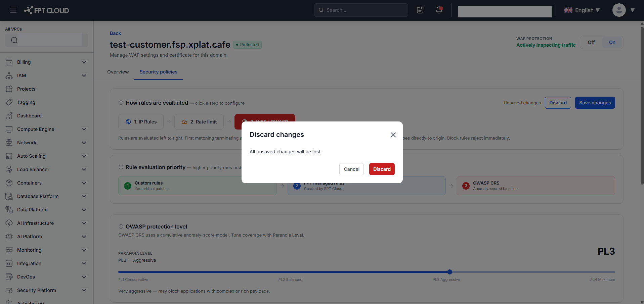Click the Network globe icon
644x304 pixels.
pyautogui.click(x=9, y=143)
